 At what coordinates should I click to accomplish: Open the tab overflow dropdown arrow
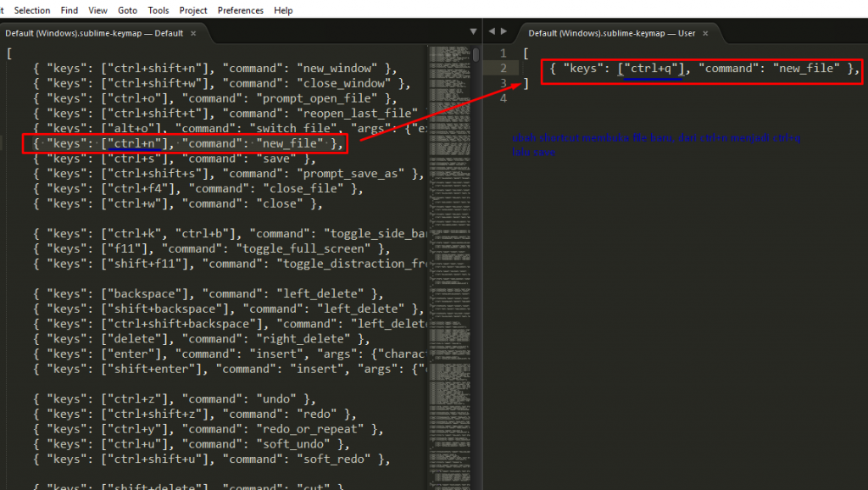point(474,30)
